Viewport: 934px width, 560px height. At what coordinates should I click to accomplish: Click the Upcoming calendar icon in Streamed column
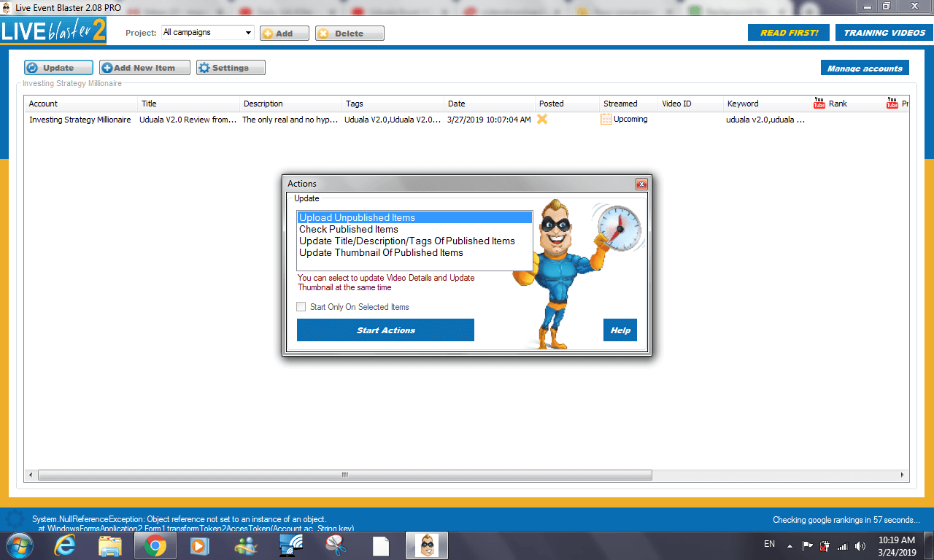click(x=606, y=119)
